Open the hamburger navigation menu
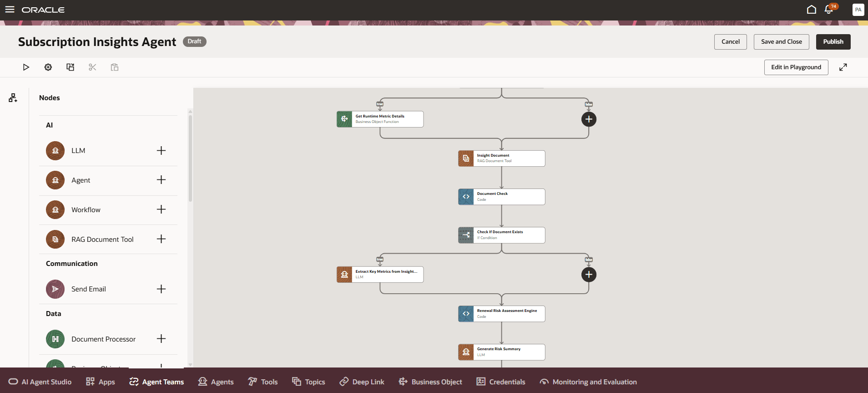Image resolution: width=868 pixels, height=393 pixels. [10, 10]
